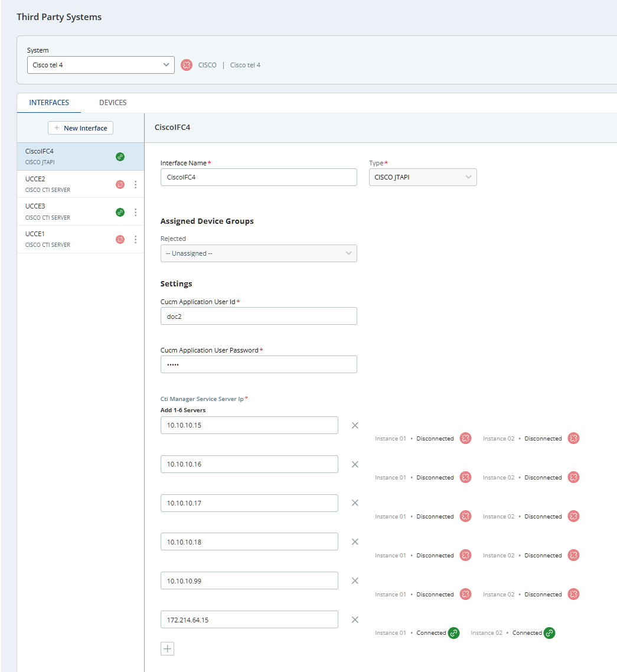
Task: Select the UCCE3 interface row
Action: (x=80, y=212)
